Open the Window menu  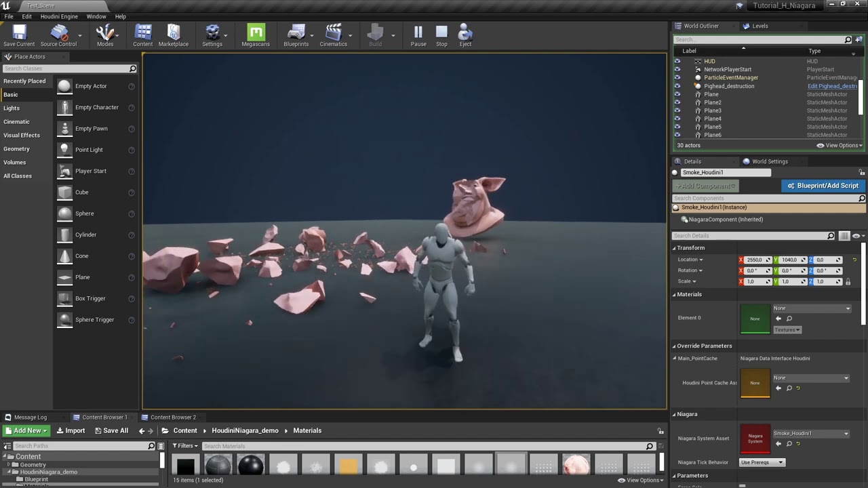pyautogui.click(x=96, y=16)
